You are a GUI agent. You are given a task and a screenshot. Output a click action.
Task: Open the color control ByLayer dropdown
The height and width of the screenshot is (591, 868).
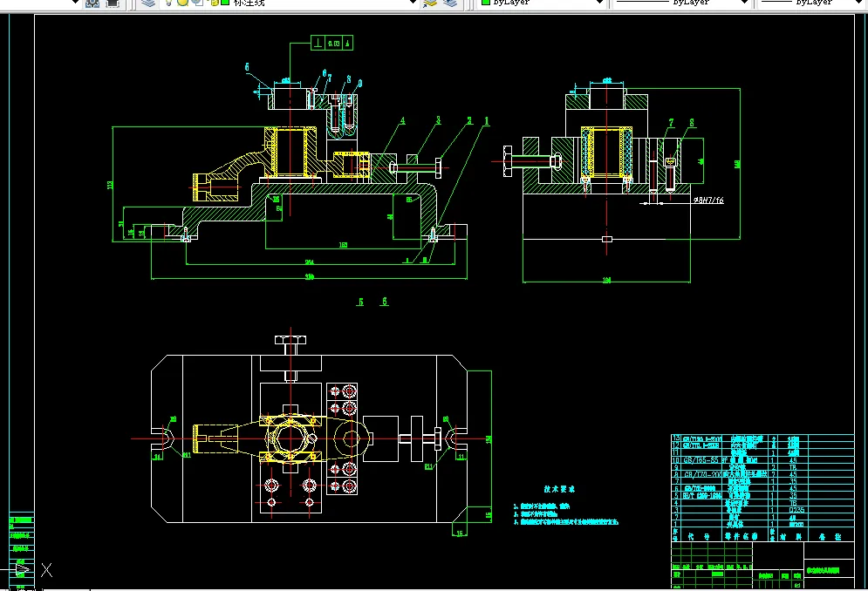point(542,3)
